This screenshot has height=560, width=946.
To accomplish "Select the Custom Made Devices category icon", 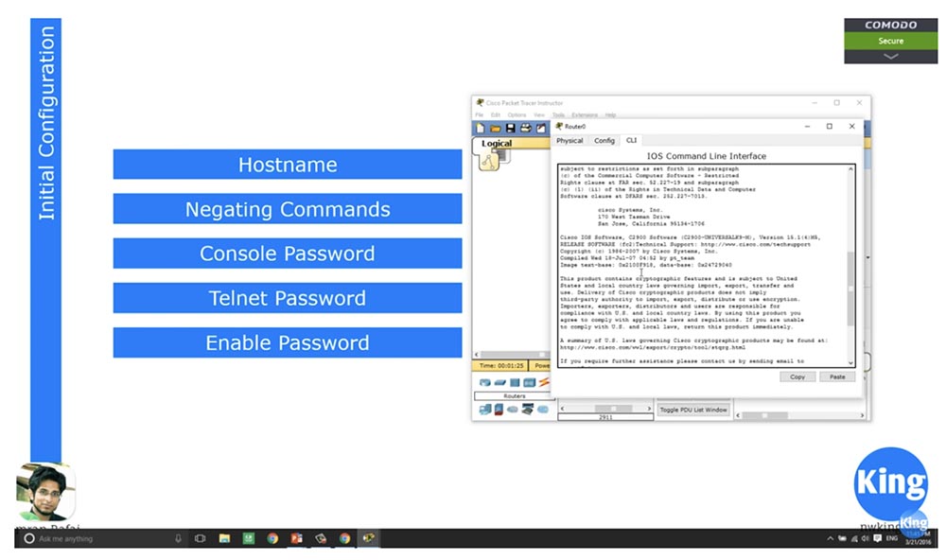I will (528, 410).
